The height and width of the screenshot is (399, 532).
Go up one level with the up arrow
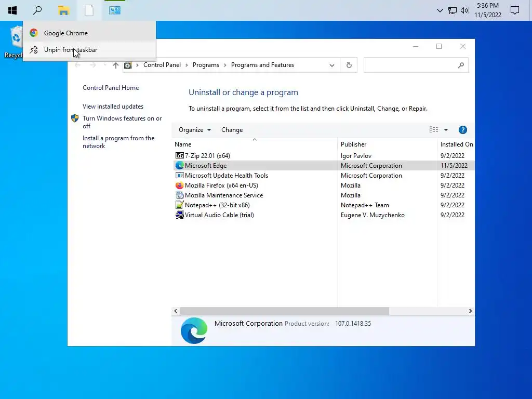pyautogui.click(x=116, y=65)
